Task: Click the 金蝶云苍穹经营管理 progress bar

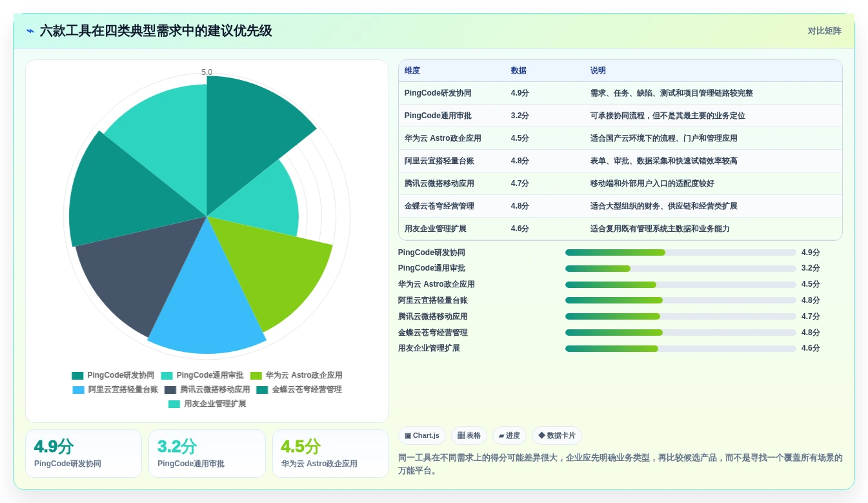Action: [681, 333]
